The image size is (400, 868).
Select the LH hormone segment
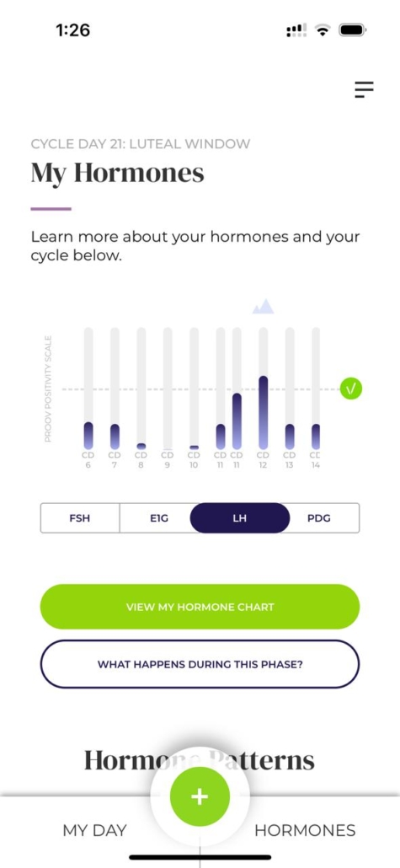click(x=239, y=518)
